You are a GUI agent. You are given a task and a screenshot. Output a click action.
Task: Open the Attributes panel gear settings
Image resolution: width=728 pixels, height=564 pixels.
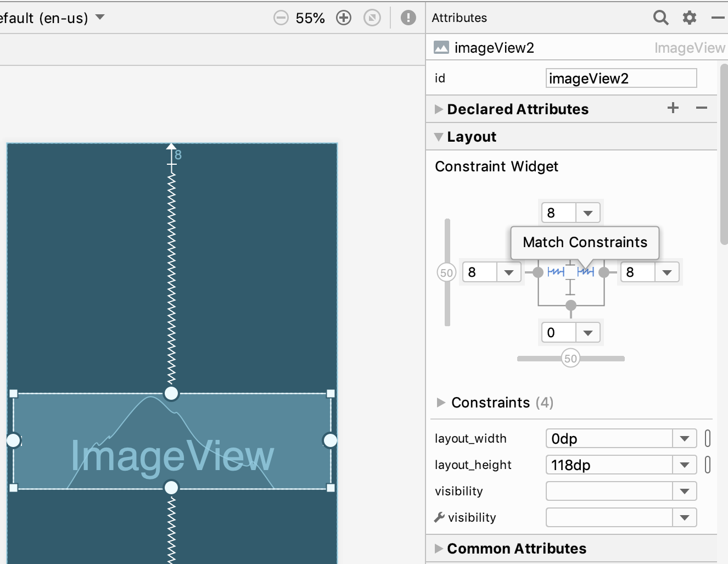click(689, 18)
